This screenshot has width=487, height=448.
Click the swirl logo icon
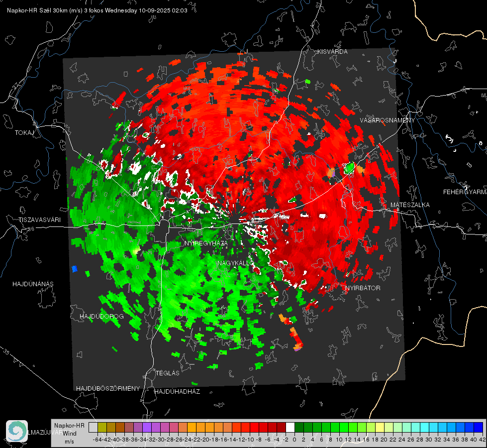(x=17, y=431)
